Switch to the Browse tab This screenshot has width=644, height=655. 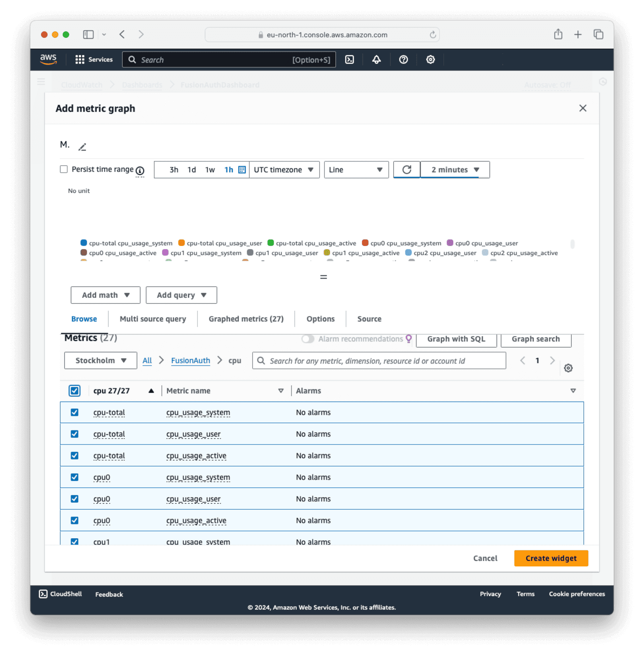84,319
